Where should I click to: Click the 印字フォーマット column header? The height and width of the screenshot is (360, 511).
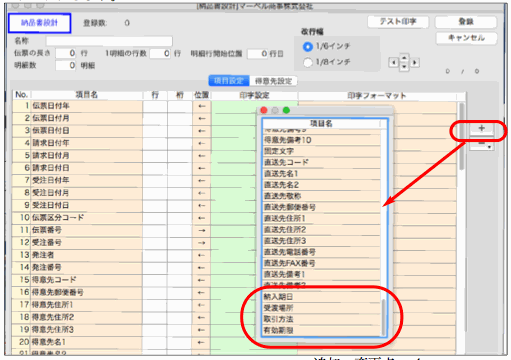pos(377,96)
